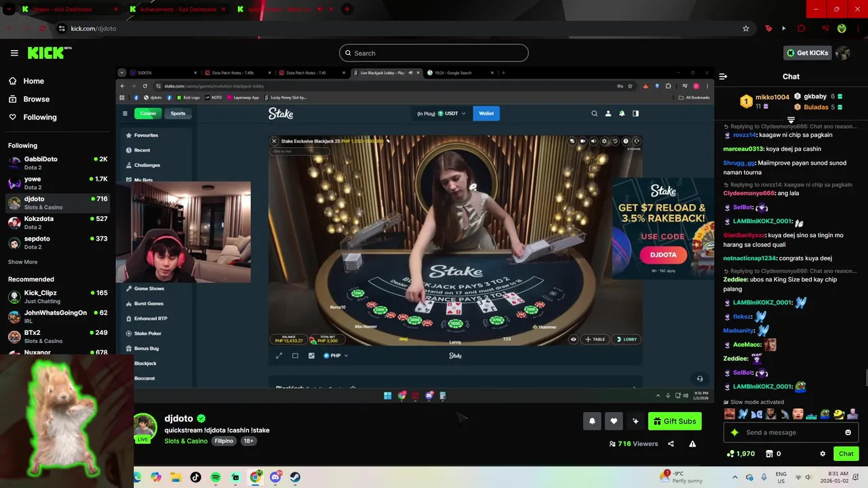Open Steam from Windows taskbar
Image resolution: width=868 pixels, height=488 pixels.
point(295,477)
